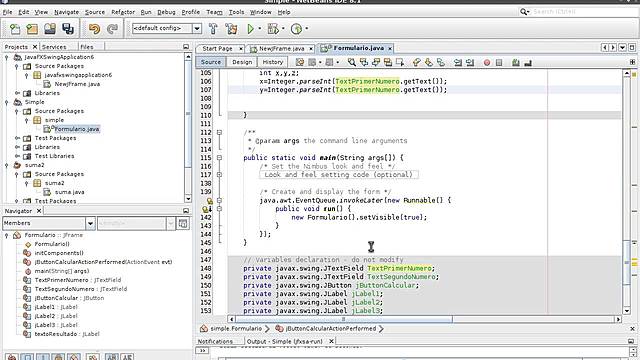Show the opened documents list arrow
640x360 pixels.
pyautogui.click(x=622, y=48)
